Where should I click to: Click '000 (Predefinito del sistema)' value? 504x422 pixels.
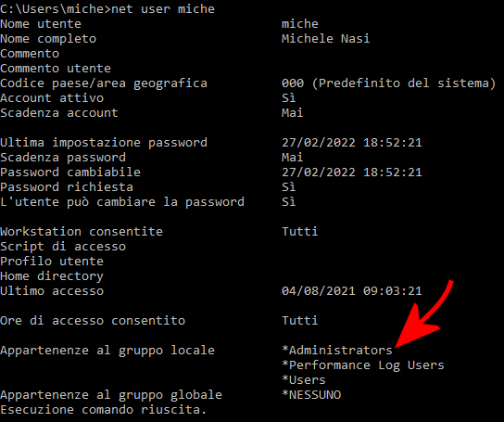[x=388, y=83]
